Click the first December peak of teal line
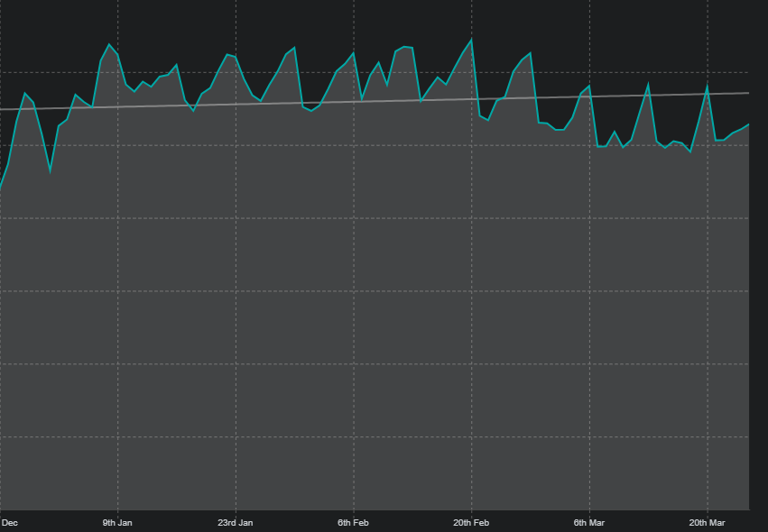The width and height of the screenshot is (768, 532). coord(25,93)
